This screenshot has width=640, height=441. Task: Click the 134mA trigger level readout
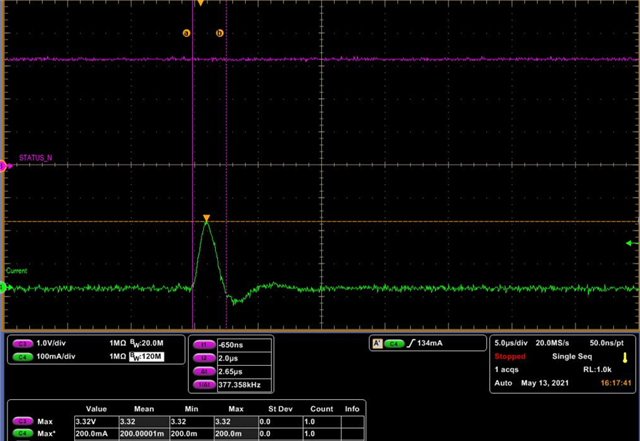point(430,343)
